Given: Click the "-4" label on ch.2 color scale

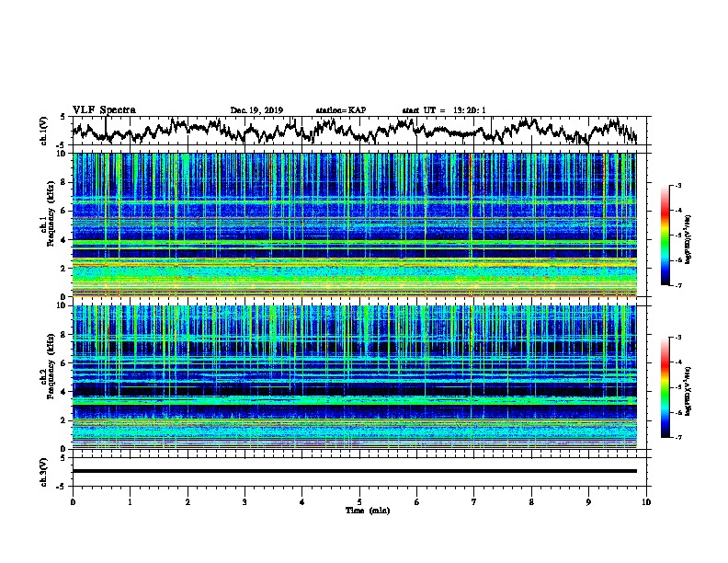Looking at the screenshot, I should (x=677, y=362).
